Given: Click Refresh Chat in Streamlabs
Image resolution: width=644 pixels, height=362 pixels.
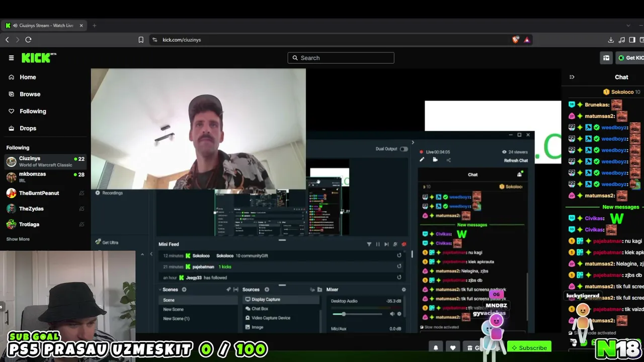Looking at the screenshot, I should point(516,161).
